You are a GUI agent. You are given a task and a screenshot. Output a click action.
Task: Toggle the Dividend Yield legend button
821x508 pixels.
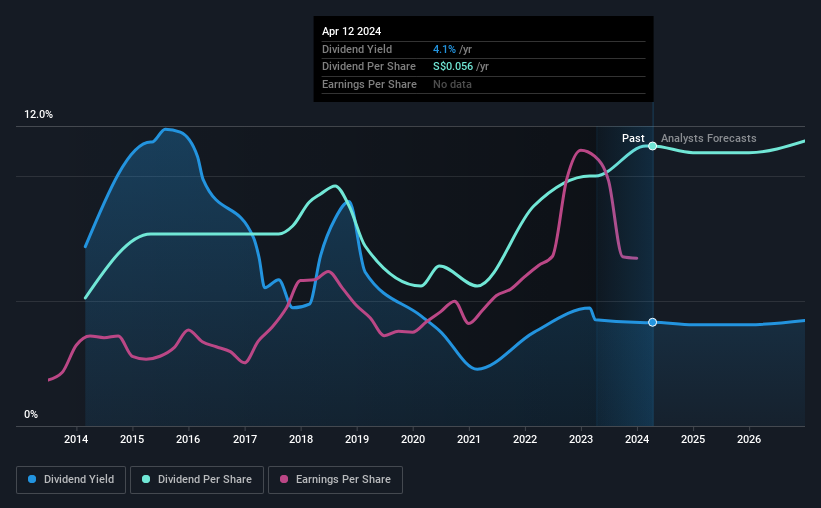71,480
